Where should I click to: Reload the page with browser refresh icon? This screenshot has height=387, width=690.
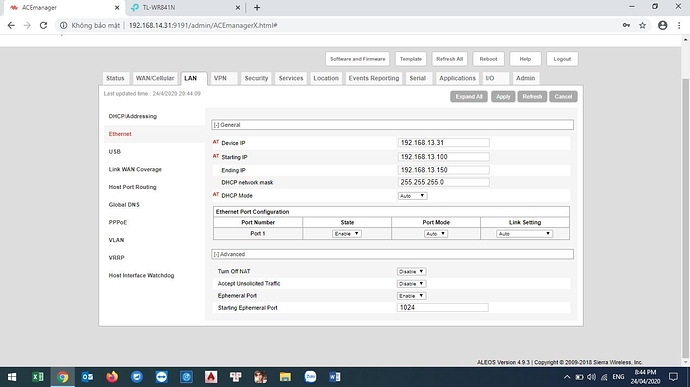coord(43,26)
